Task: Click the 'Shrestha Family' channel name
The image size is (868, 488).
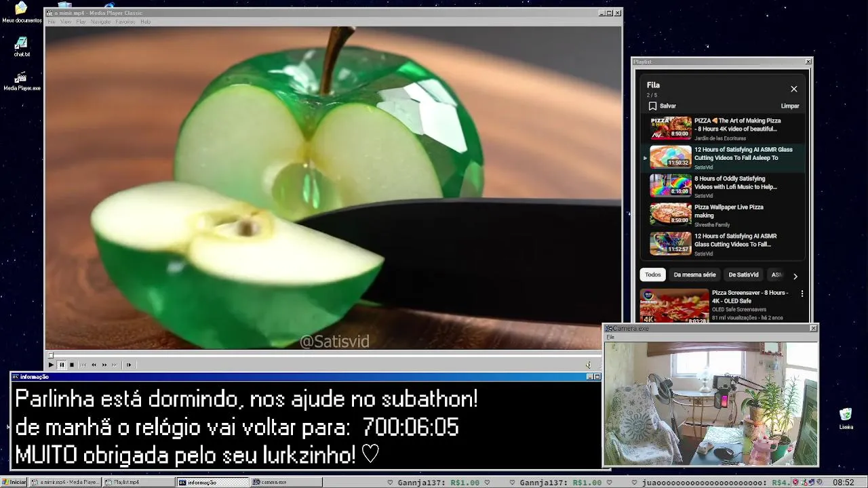Action: [712, 225]
